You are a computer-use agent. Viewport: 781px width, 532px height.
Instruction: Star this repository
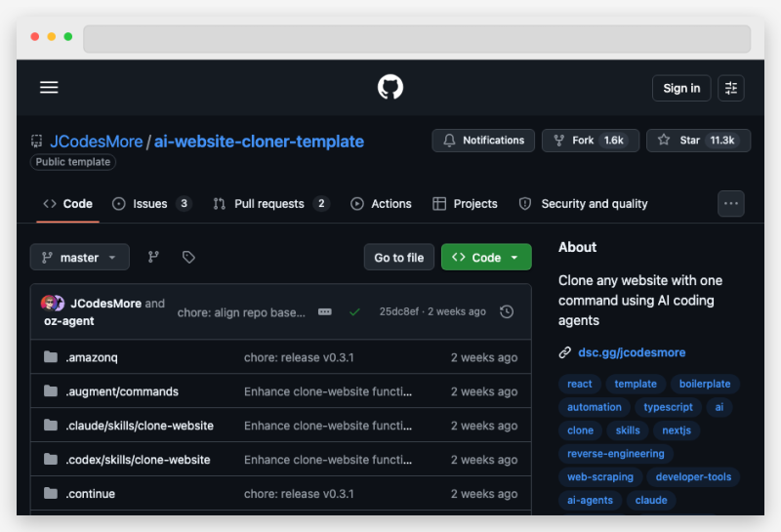point(698,141)
